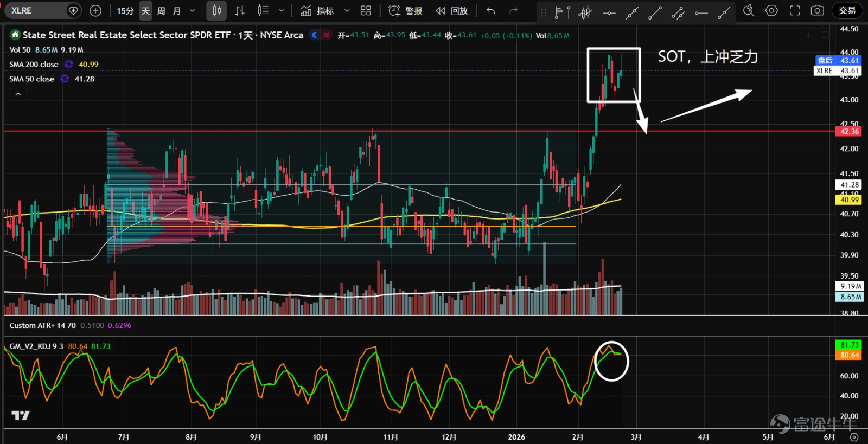Viewport: 868px width, 444px height.
Task: Select the 周 weekly interval
Action: tap(161, 11)
